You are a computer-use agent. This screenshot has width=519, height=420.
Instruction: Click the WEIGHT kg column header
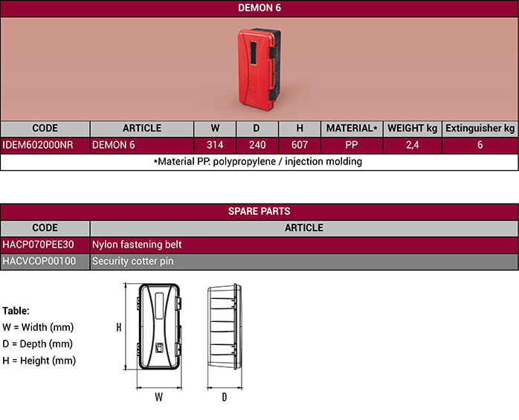click(x=413, y=129)
